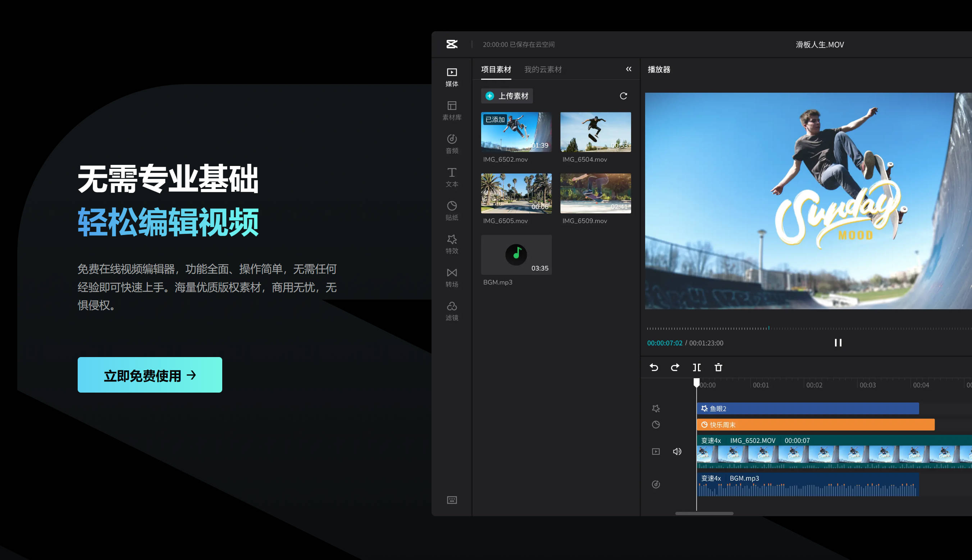Switch to the 项目素材 tab

coord(496,70)
